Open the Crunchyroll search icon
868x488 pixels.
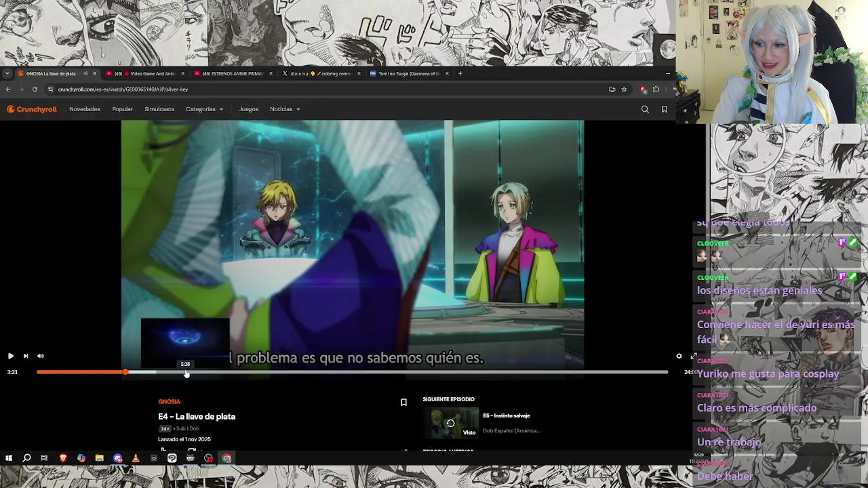[x=645, y=109]
